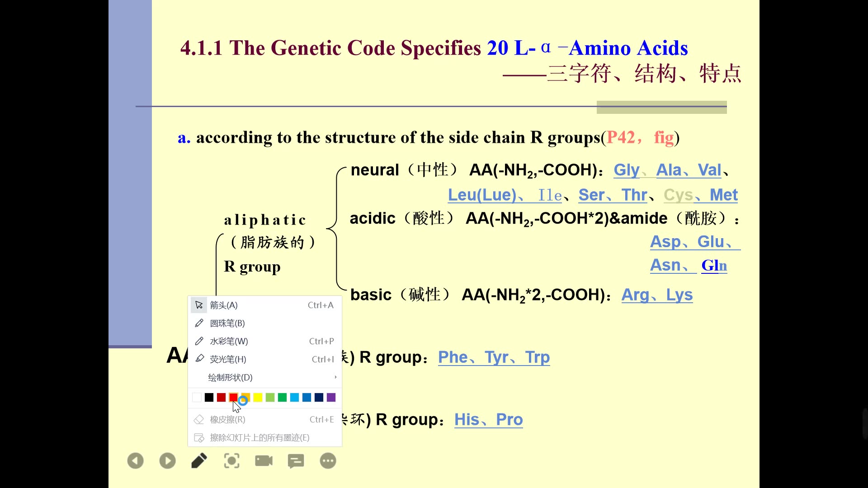The width and height of the screenshot is (868, 488).
Task: Open the Ala hyperlink
Action: pos(669,170)
